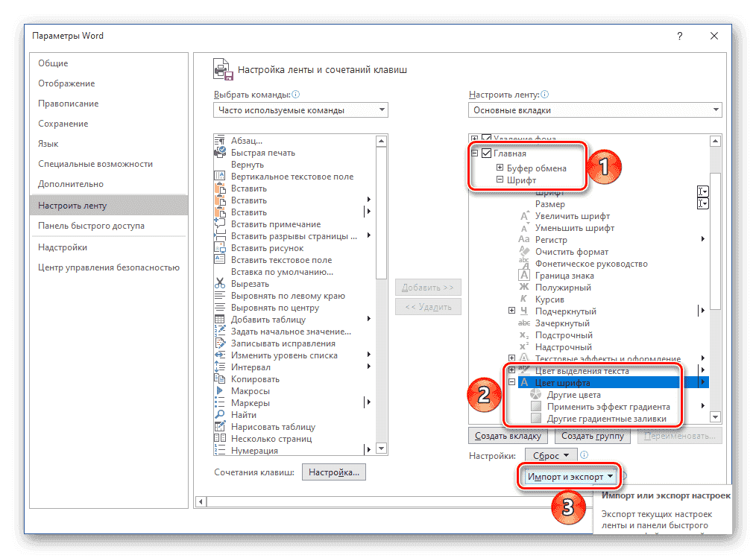Screen dimensions: 756x558
Task: Click the Копировать copy icon
Action: 219,379
